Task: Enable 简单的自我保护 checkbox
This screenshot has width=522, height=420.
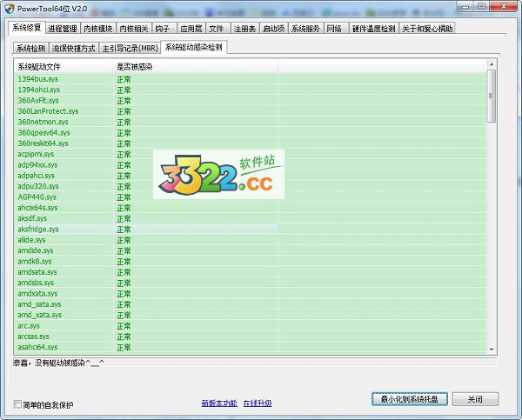Action: point(17,404)
